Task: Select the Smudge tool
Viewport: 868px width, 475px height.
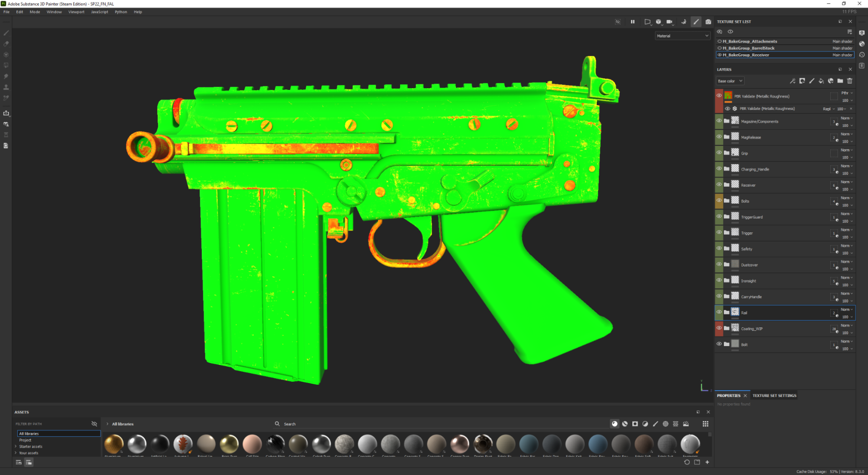Action: click(x=6, y=76)
